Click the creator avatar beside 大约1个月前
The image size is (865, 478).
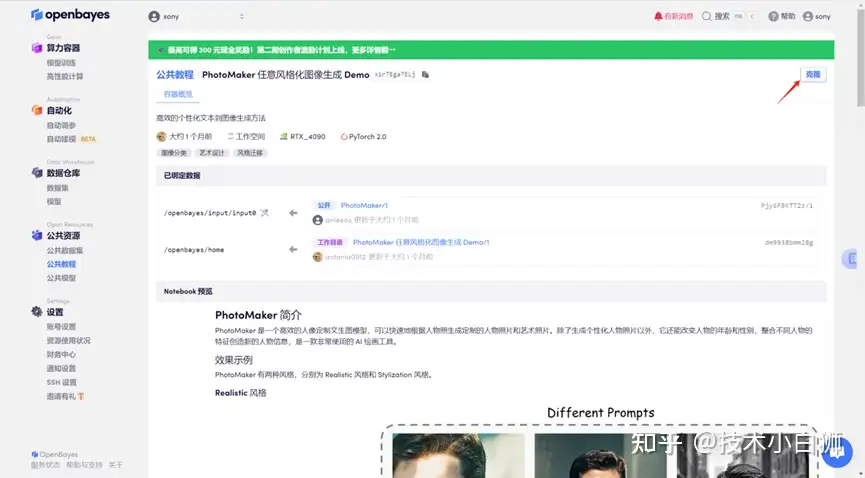click(x=161, y=136)
